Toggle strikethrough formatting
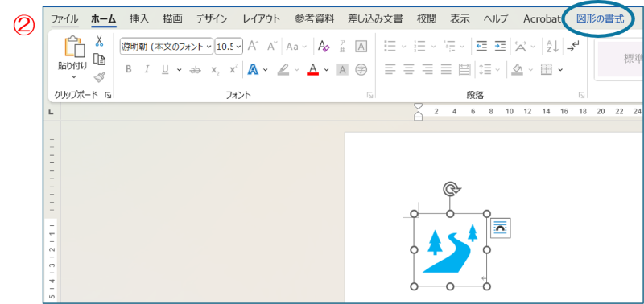The height and width of the screenshot is (304, 644). coord(195,70)
